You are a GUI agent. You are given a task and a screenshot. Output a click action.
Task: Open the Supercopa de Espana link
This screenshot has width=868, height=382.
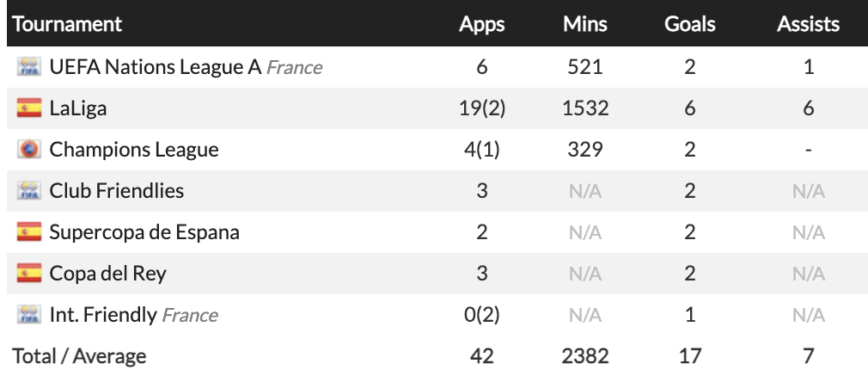click(144, 232)
